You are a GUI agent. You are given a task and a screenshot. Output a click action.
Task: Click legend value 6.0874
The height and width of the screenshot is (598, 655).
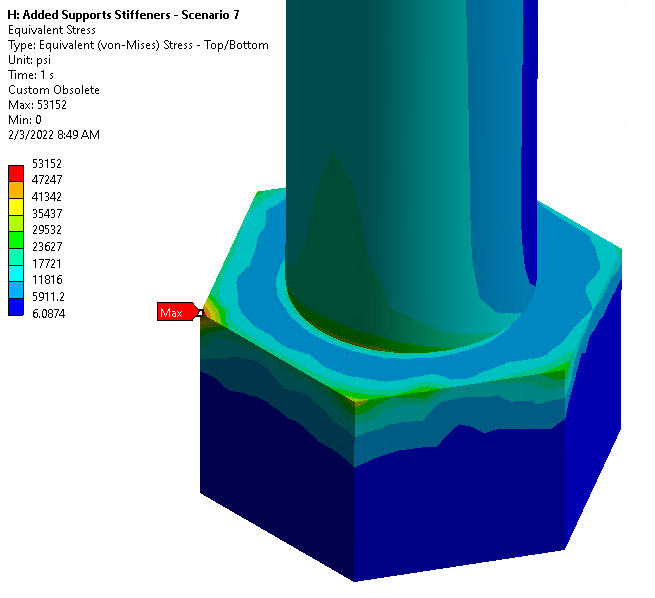[48, 314]
